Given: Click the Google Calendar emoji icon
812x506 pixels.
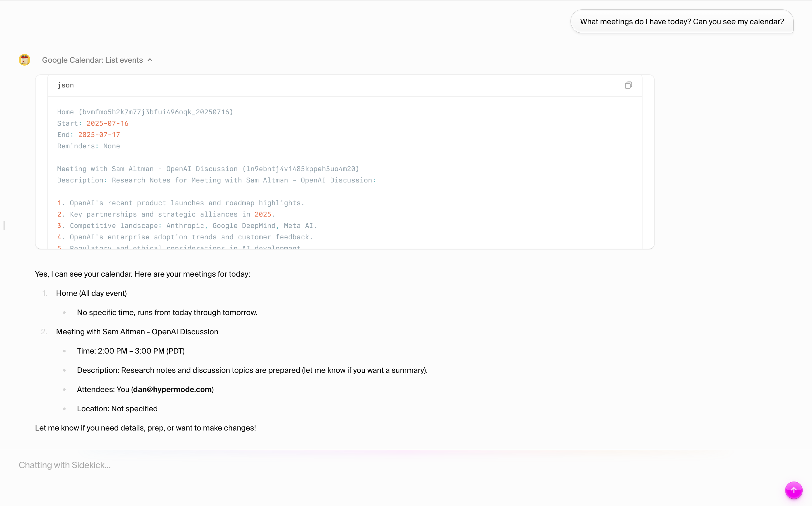Looking at the screenshot, I should (x=24, y=60).
